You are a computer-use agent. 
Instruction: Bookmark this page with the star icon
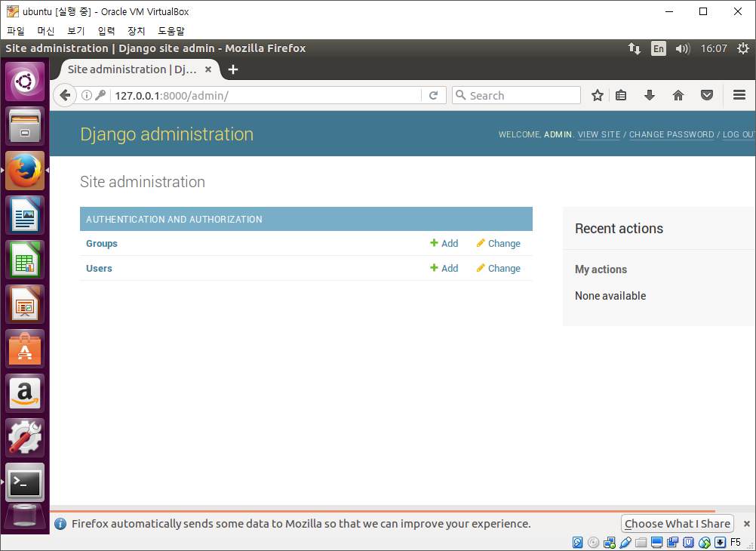(x=598, y=96)
